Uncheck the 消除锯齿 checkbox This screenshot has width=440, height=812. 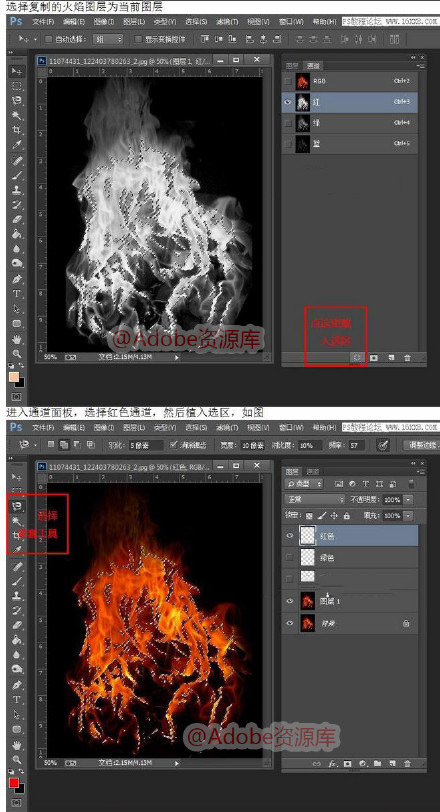pyautogui.click(x=174, y=445)
